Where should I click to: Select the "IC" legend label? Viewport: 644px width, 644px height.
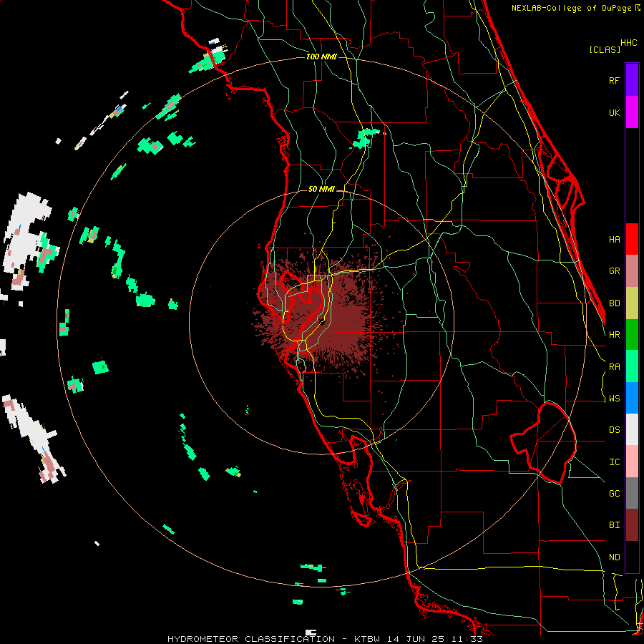[614, 462]
